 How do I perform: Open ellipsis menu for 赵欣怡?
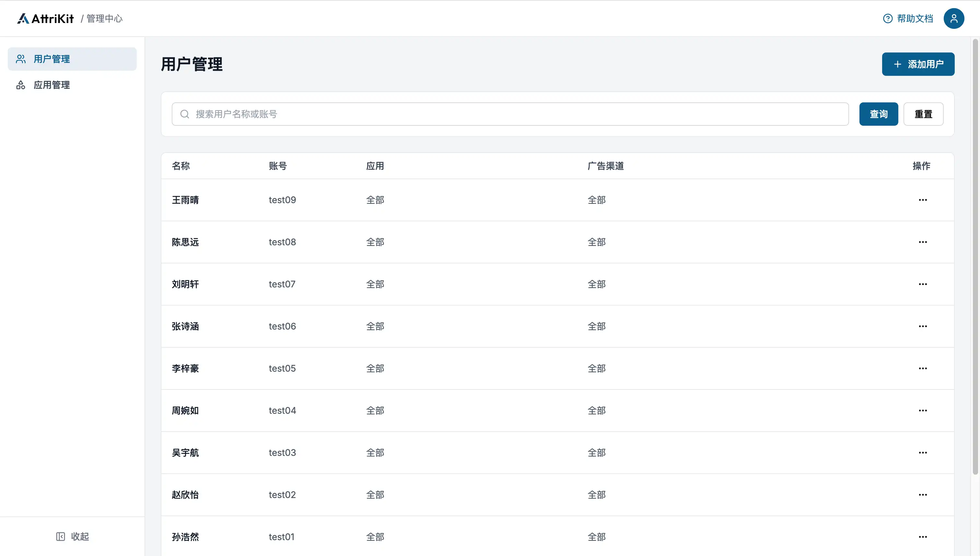click(923, 495)
